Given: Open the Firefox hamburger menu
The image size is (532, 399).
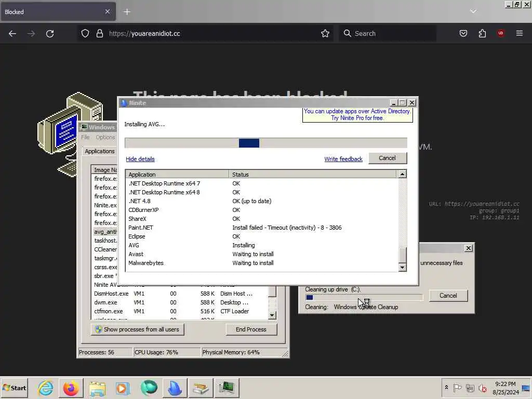Looking at the screenshot, I should 520,33.
